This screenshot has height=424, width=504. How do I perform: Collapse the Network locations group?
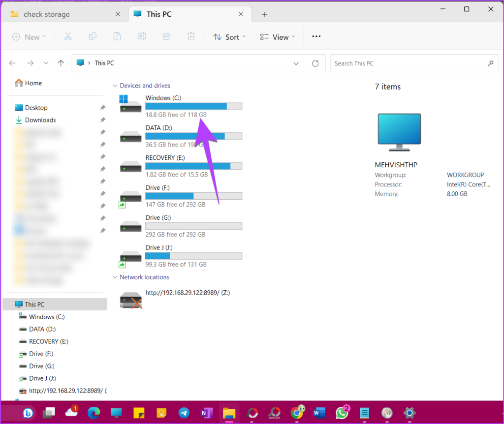click(x=115, y=277)
